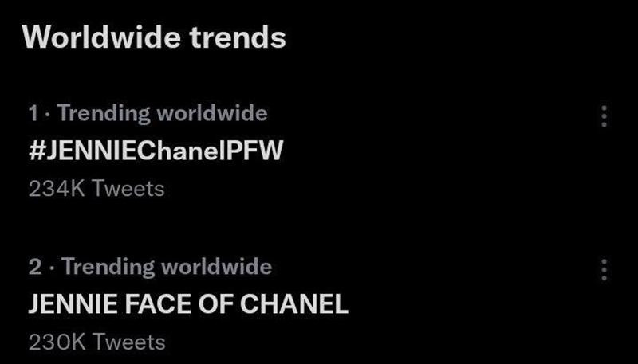The image size is (638, 364).
Task: View the number two worldwide trending topic
Action: click(188, 303)
